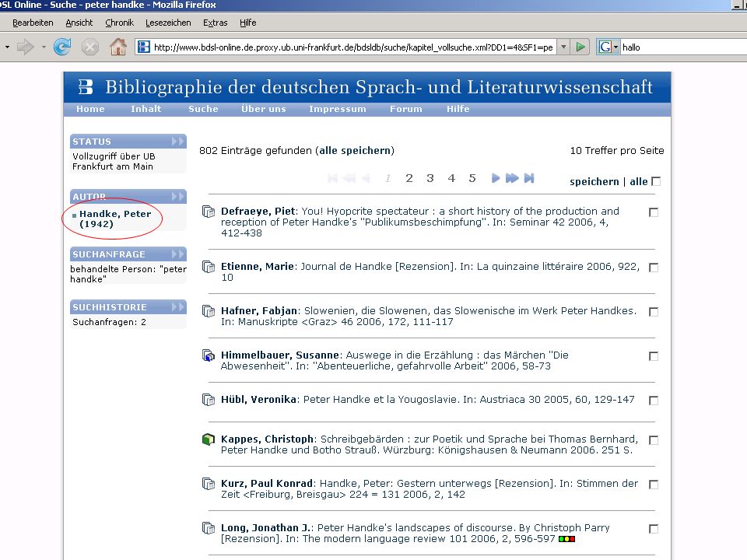Tick checkbox for Long, Jonathan J. entry

click(x=654, y=529)
